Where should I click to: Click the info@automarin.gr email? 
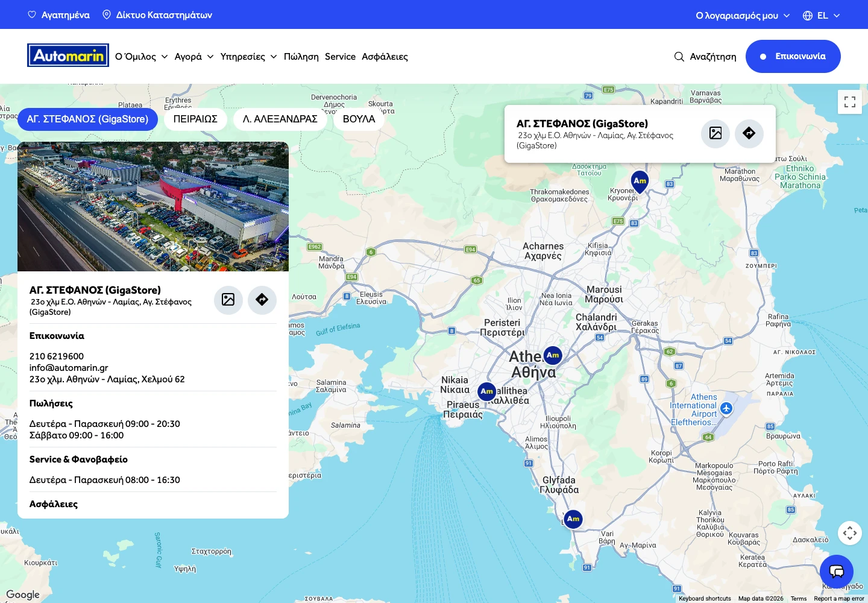(x=69, y=368)
